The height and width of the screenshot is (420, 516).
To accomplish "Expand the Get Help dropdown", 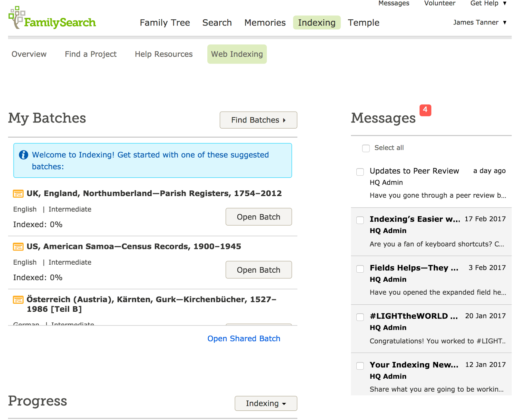I will (x=488, y=4).
